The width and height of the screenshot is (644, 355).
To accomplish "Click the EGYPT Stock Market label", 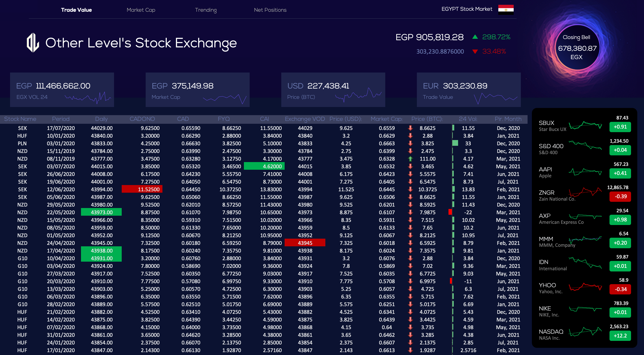I will (x=467, y=9).
